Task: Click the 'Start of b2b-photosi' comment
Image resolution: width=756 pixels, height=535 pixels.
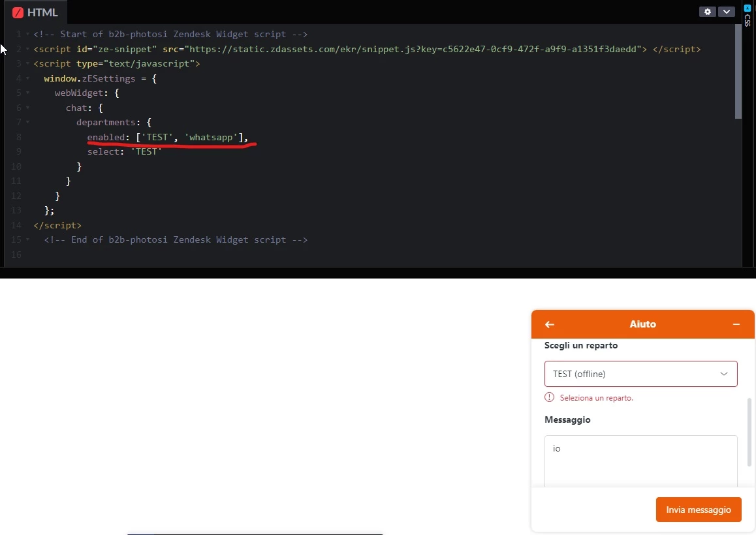Action: (x=170, y=34)
